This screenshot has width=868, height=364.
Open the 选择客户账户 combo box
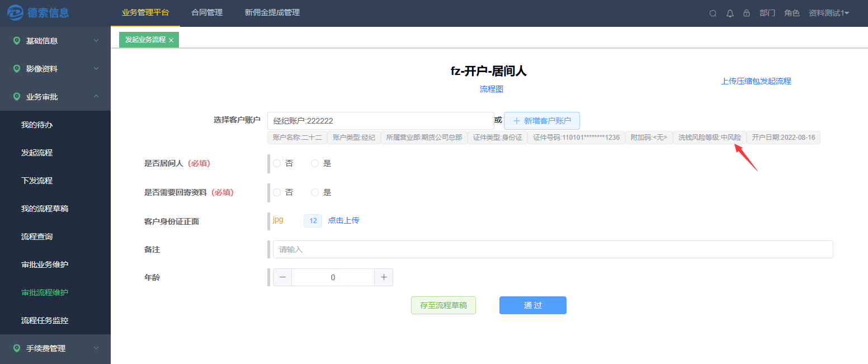click(x=381, y=121)
